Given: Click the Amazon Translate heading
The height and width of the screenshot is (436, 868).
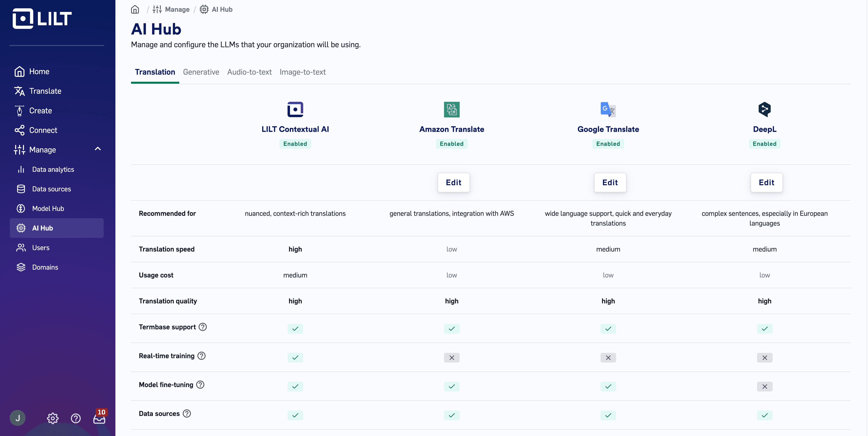Looking at the screenshot, I should point(452,129).
